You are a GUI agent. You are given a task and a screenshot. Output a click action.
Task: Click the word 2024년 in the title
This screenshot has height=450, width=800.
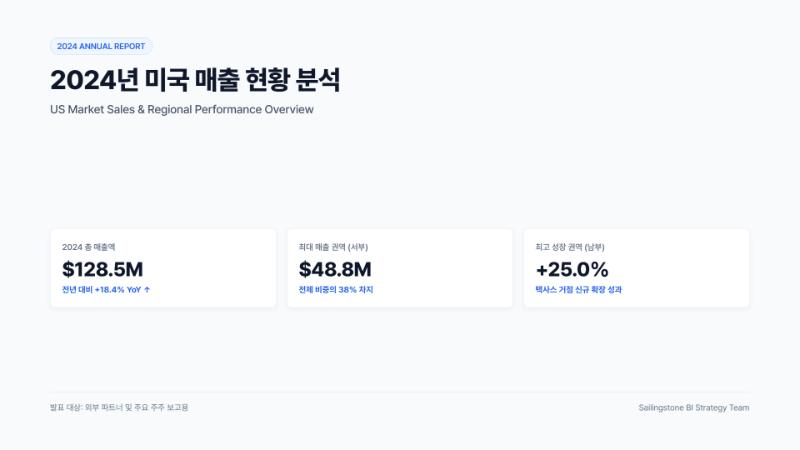(x=94, y=80)
